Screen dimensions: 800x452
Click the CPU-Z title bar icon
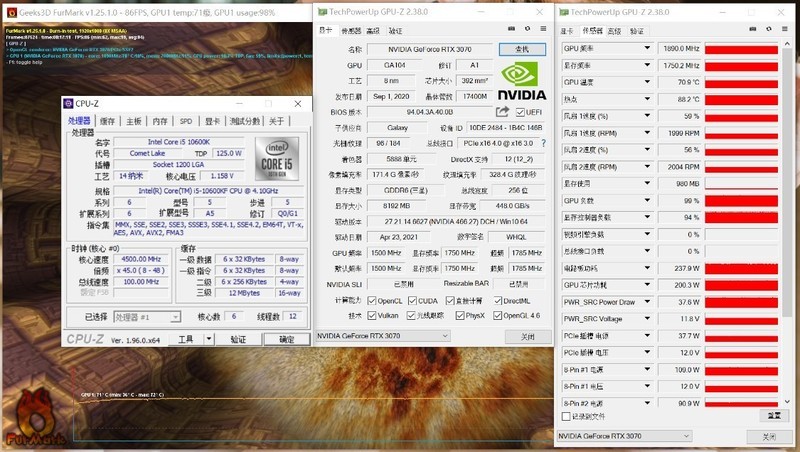click(x=68, y=104)
